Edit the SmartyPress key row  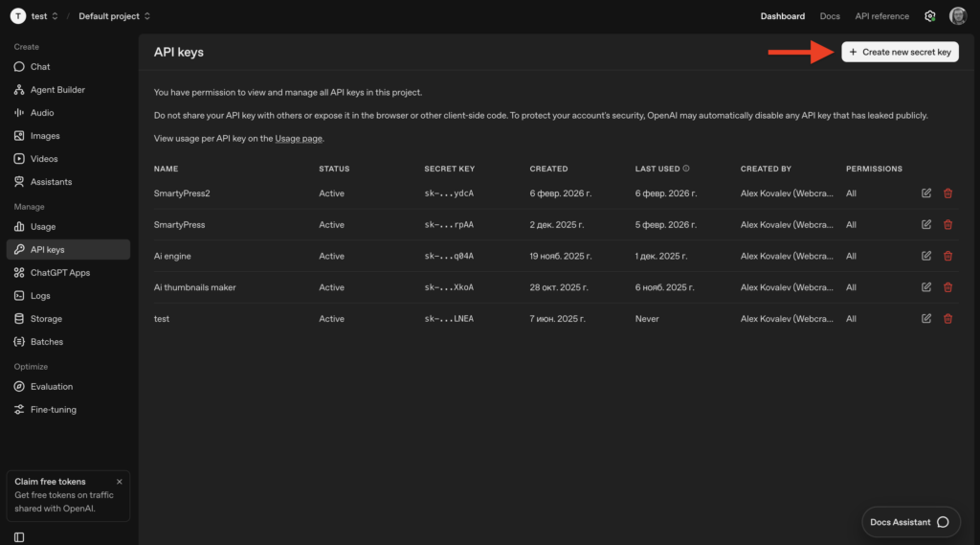click(926, 225)
